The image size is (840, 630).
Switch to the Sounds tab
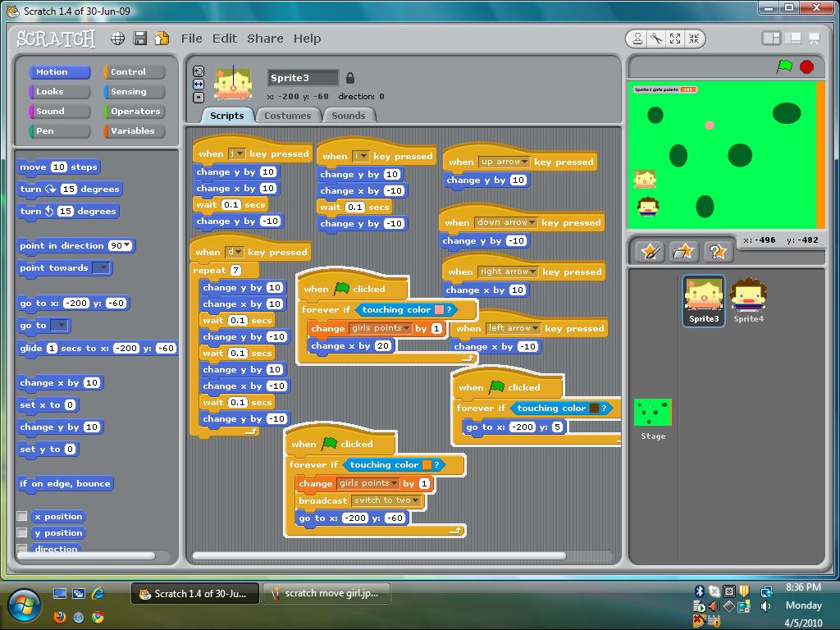point(348,115)
